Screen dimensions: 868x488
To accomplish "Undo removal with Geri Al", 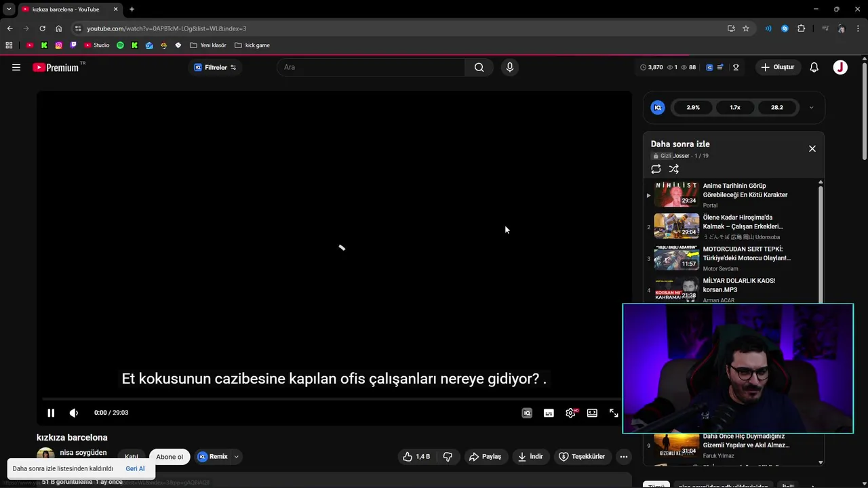I will [x=135, y=469].
